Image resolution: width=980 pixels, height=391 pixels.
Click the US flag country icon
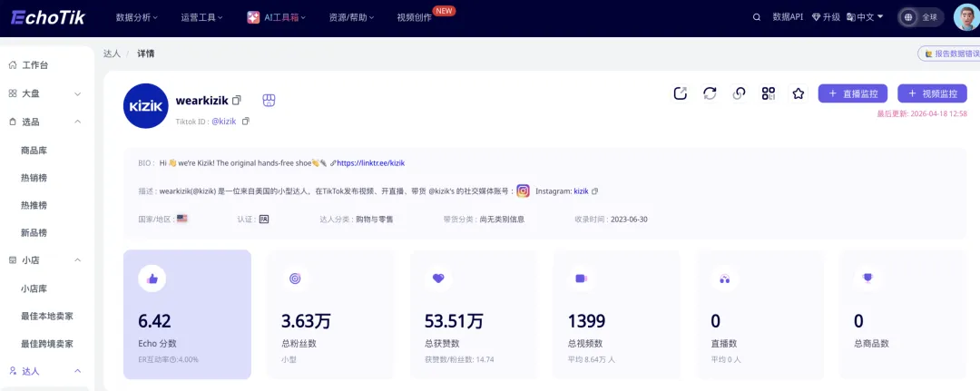tap(181, 219)
